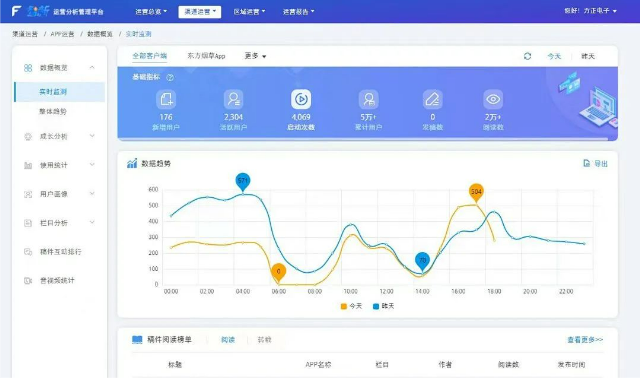Toggle the 昨天 series in chart legend

tap(383, 306)
